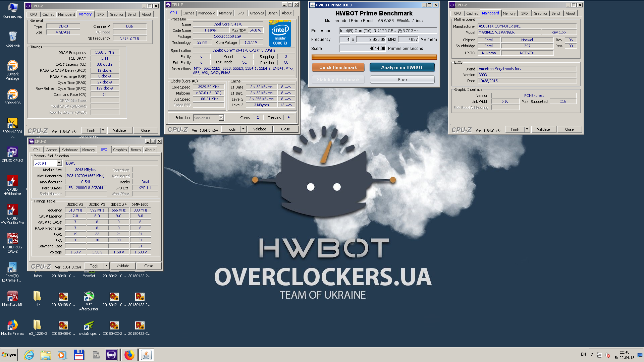Switch to Caches tab in Memory CPU-Z window
644x362 pixels.
[x=48, y=14]
